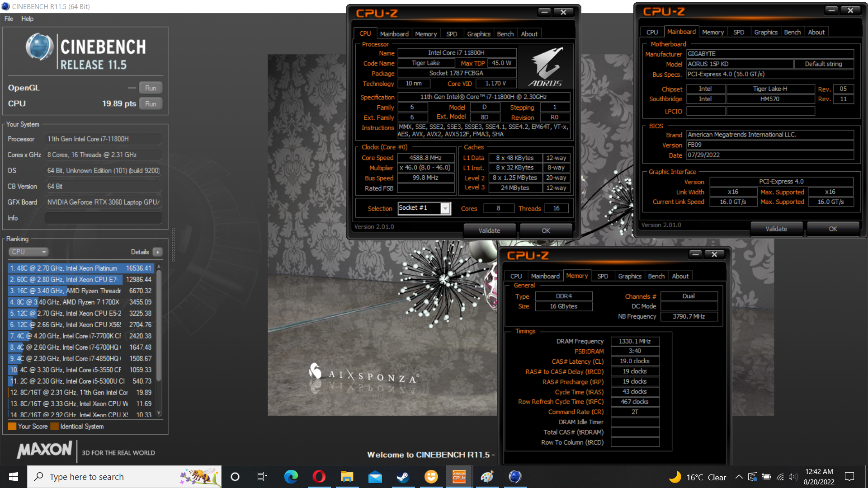
Task: Click OK in the CPU tab window
Action: click(546, 230)
